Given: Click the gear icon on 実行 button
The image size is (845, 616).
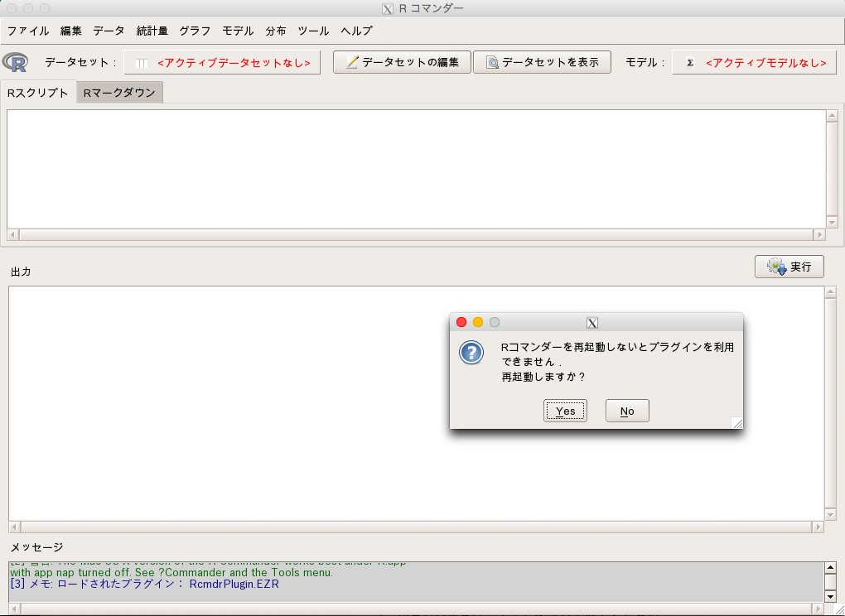Looking at the screenshot, I should coord(776,267).
